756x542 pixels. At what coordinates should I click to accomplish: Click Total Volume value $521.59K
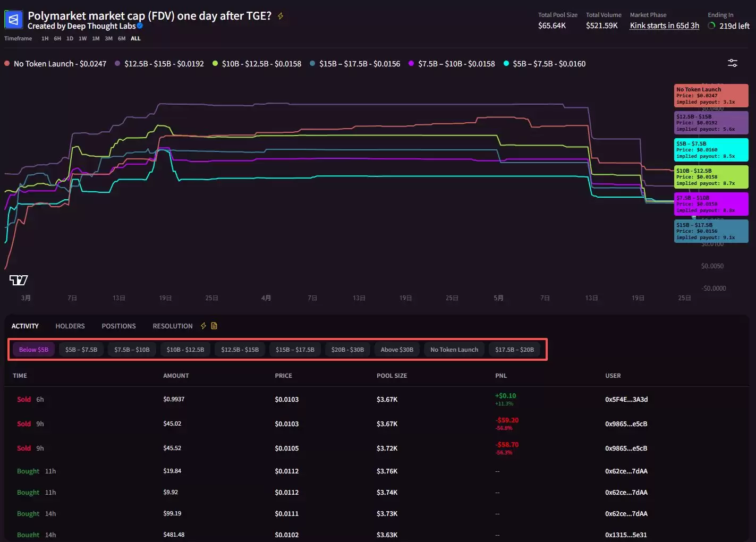(x=602, y=26)
